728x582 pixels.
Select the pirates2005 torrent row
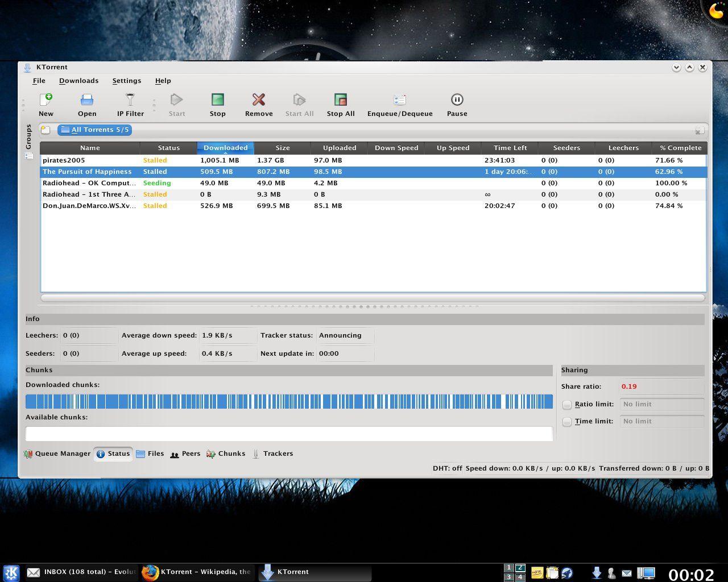pyautogui.click(x=374, y=160)
